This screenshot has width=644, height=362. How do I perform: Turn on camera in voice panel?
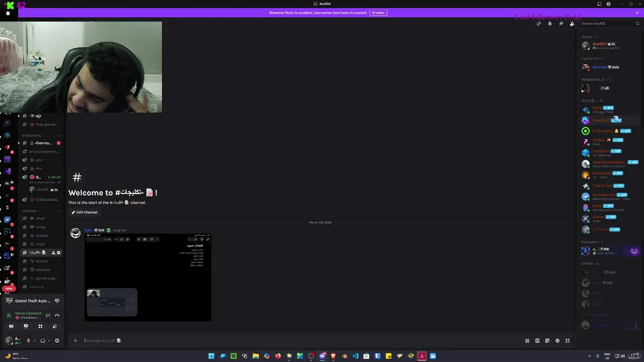coord(11,326)
